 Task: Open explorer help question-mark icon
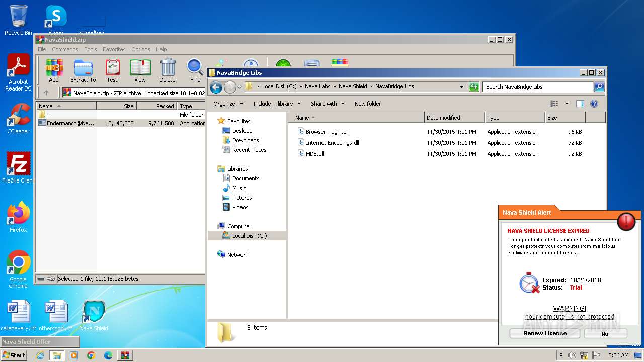594,104
